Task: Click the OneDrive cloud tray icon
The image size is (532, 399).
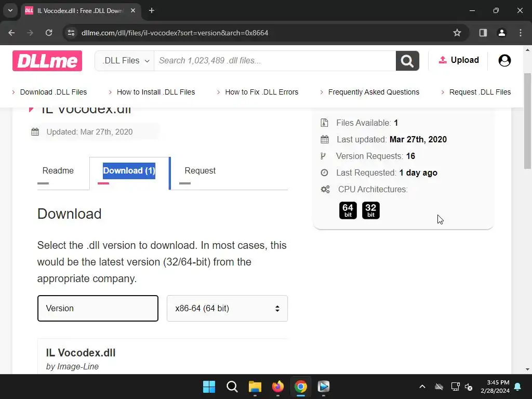Action: pyautogui.click(x=438, y=387)
